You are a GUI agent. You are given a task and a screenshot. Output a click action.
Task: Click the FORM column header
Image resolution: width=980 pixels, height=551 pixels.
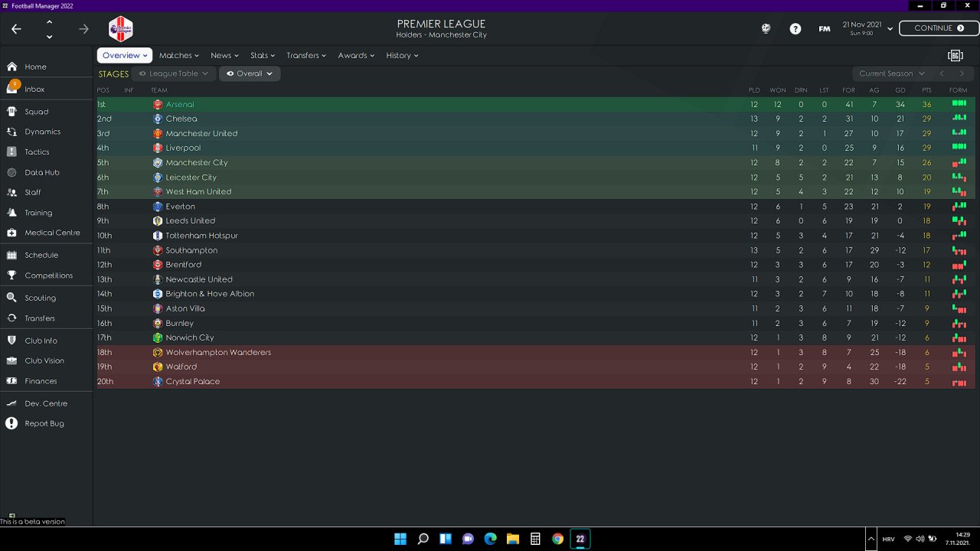click(x=958, y=90)
